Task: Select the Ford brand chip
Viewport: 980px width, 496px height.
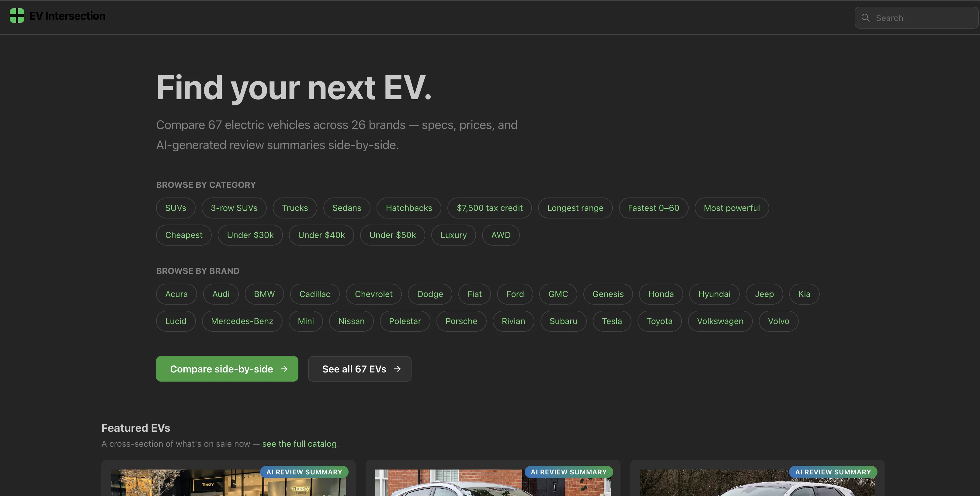Action: point(515,294)
